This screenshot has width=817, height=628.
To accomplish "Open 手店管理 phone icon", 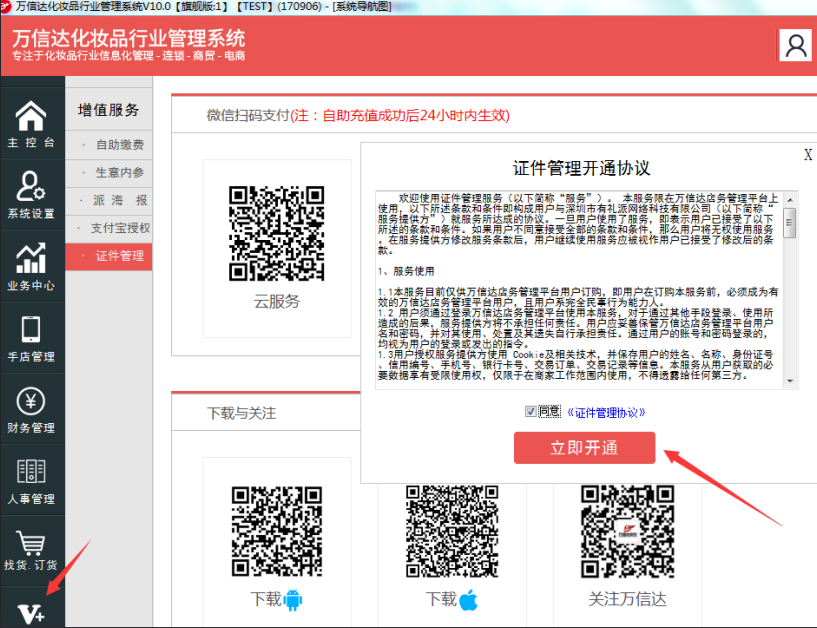I will [31, 329].
